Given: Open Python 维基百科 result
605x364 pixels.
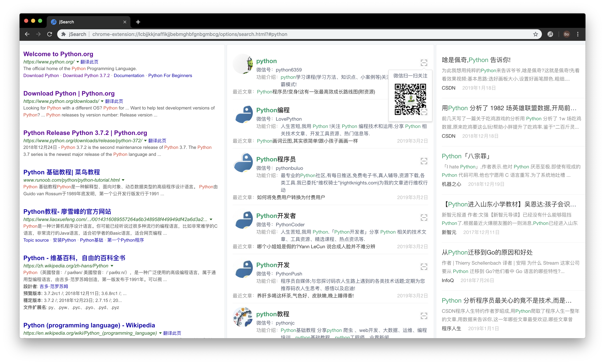Looking at the screenshot, I should click(x=74, y=258).
